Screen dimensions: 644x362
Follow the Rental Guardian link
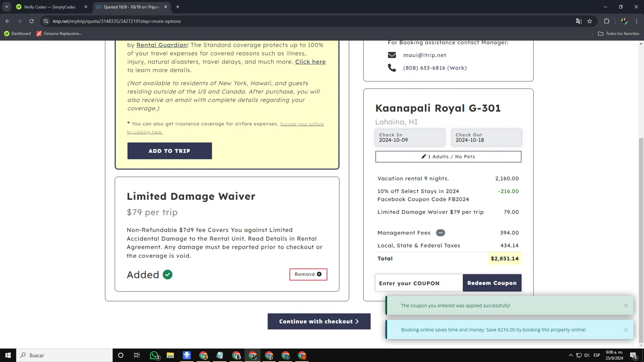(161, 45)
